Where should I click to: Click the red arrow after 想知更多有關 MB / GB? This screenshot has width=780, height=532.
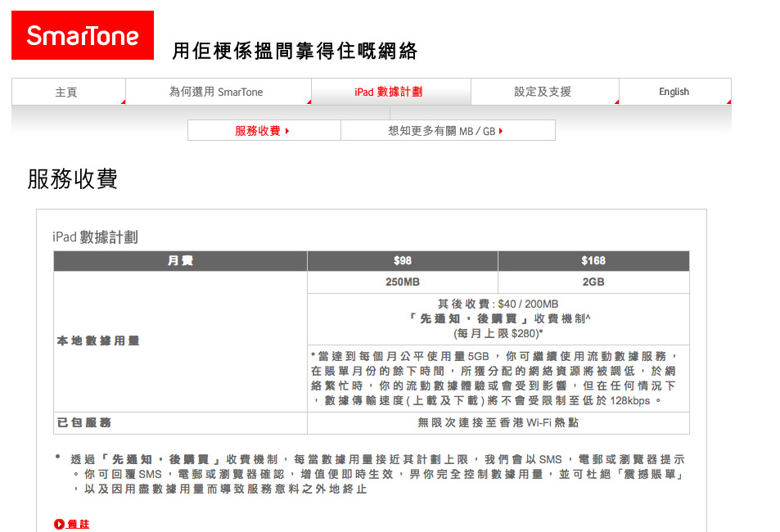coord(500,131)
